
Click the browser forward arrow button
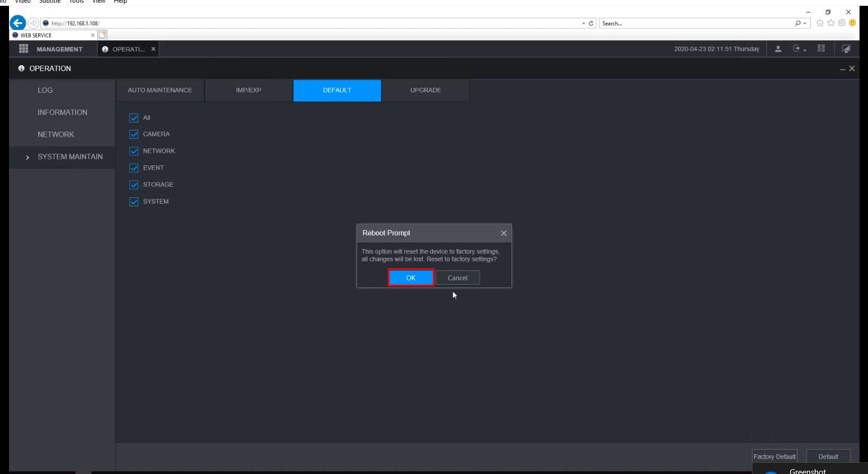[x=33, y=23]
